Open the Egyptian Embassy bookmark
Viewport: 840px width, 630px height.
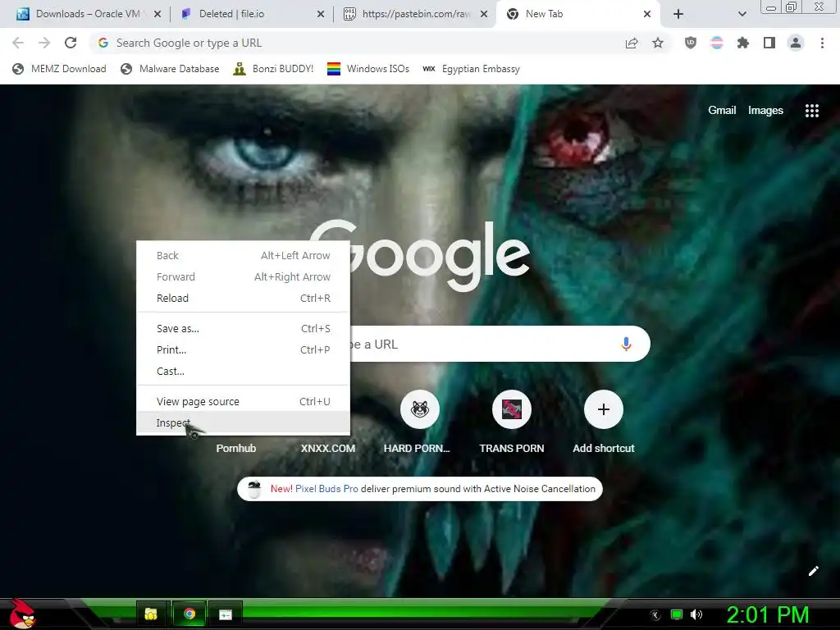click(472, 69)
